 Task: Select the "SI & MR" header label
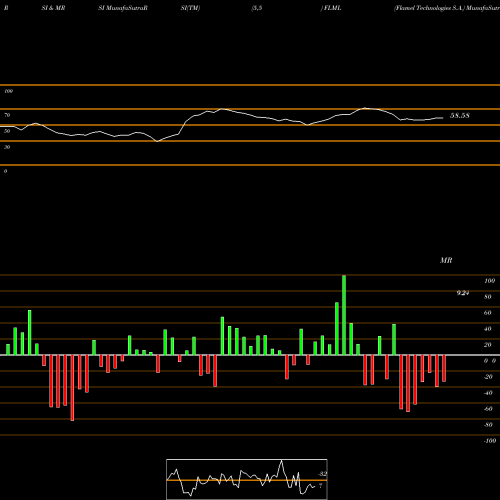53,8
